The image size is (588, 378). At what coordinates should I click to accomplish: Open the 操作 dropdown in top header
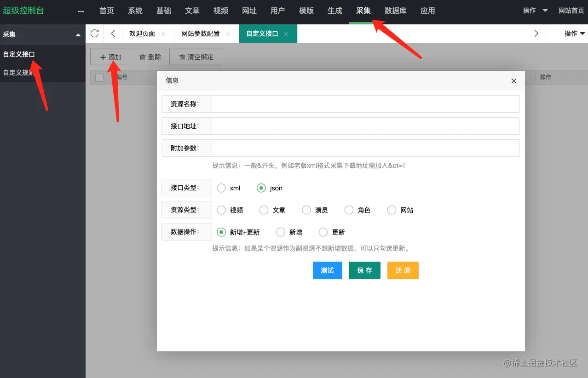tap(535, 11)
